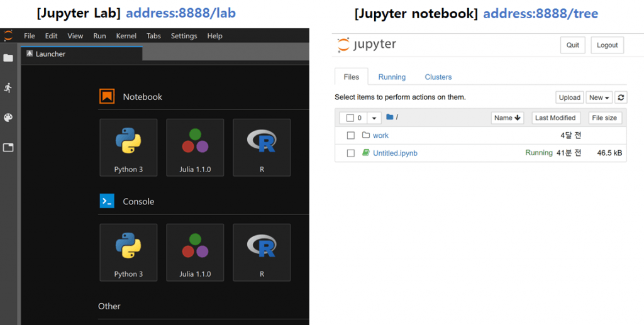Open the Running sessions sidebar icon
Image resolution: width=644 pixels, height=325 pixels.
(8, 87)
